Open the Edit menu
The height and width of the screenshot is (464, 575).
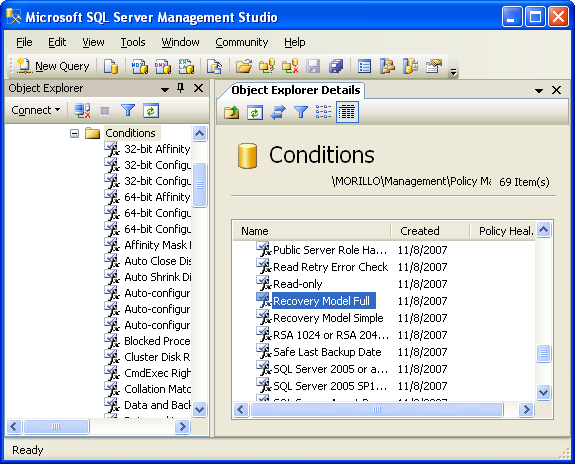tap(57, 42)
